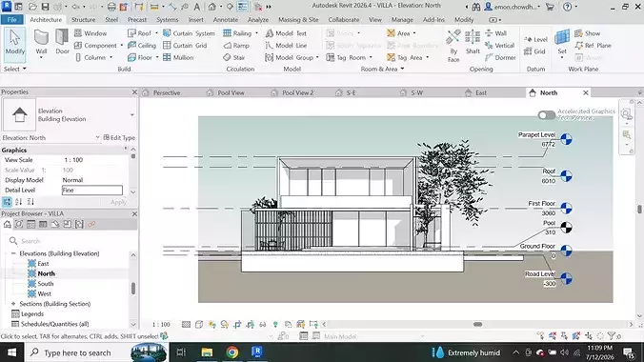Click the horizontal view scrollbar thumb
The height and width of the screenshot is (362, 644).
pos(477,324)
